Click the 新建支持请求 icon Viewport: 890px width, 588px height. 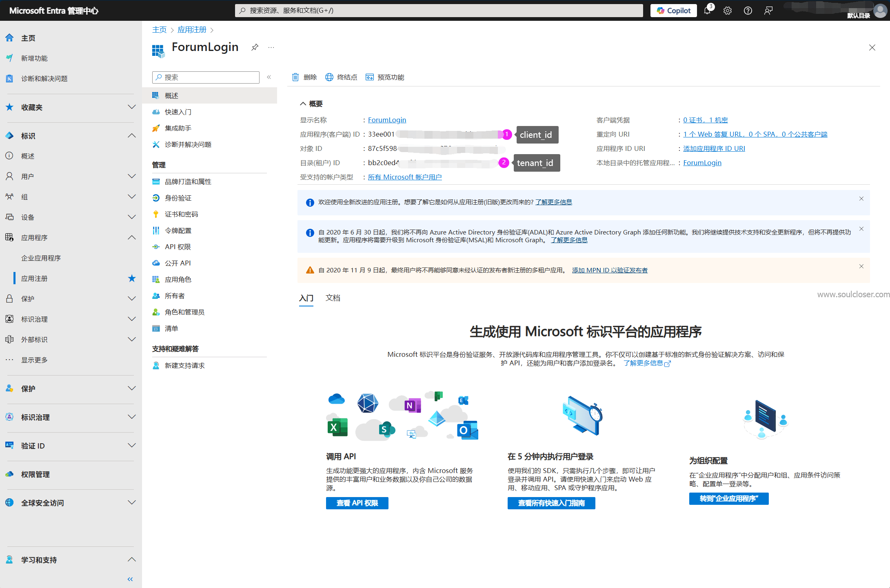coord(156,365)
